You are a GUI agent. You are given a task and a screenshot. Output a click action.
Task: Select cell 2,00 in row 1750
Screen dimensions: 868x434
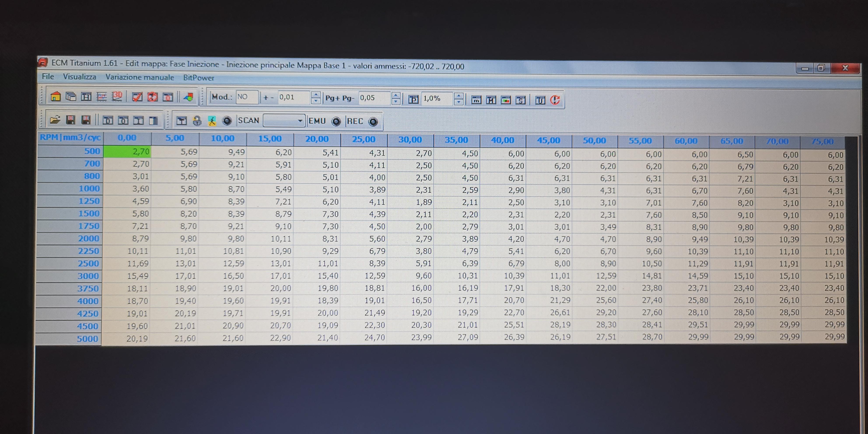[410, 226]
